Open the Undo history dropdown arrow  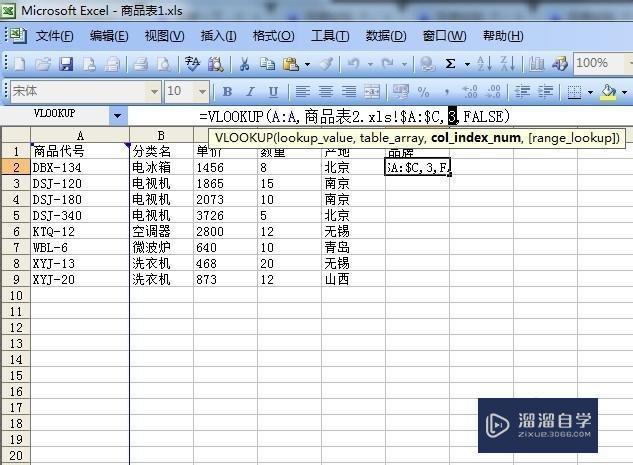point(370,64)
